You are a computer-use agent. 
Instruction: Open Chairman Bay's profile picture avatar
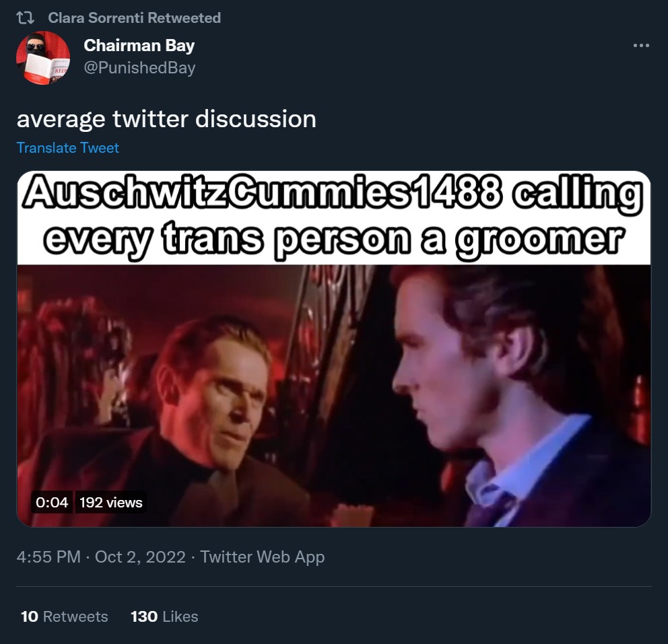click(43, 57)
